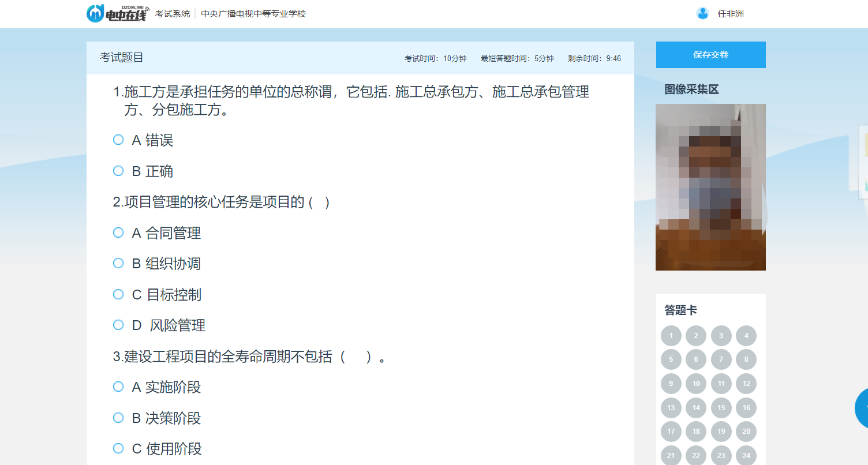
Task: Jump to question 1 on answer card
Action: [x=671, y=336]
